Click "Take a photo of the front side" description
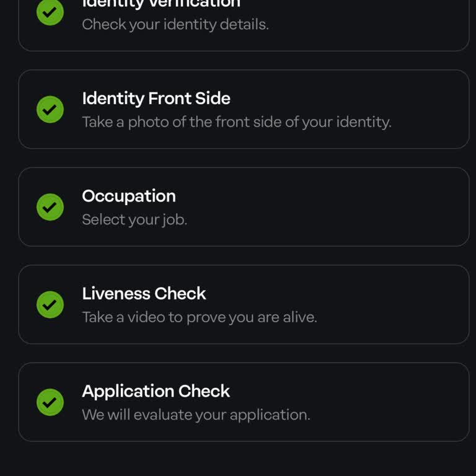476x476 pixels. 236,122
